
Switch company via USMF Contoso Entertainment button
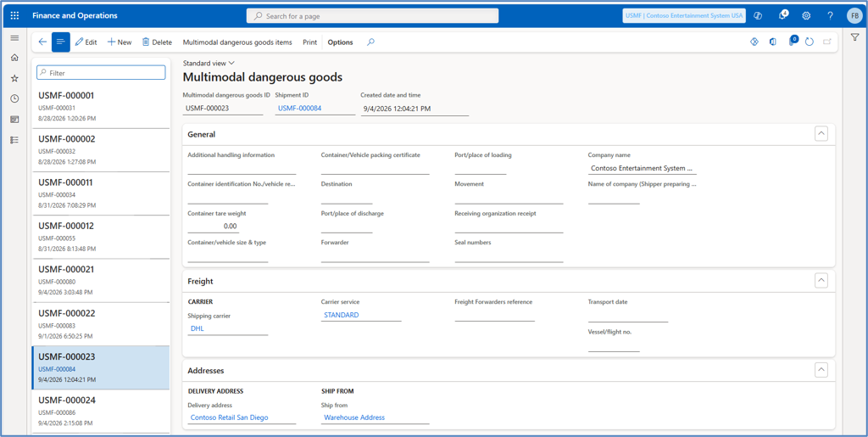(x=684, y=15)
